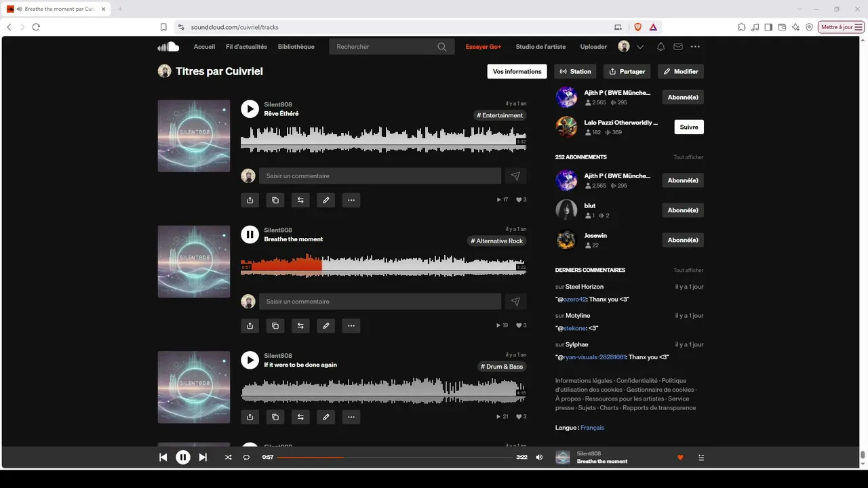Pause playback in the bottom player bar
Viewport: 868px width, 488px height.
pos(183,457)
